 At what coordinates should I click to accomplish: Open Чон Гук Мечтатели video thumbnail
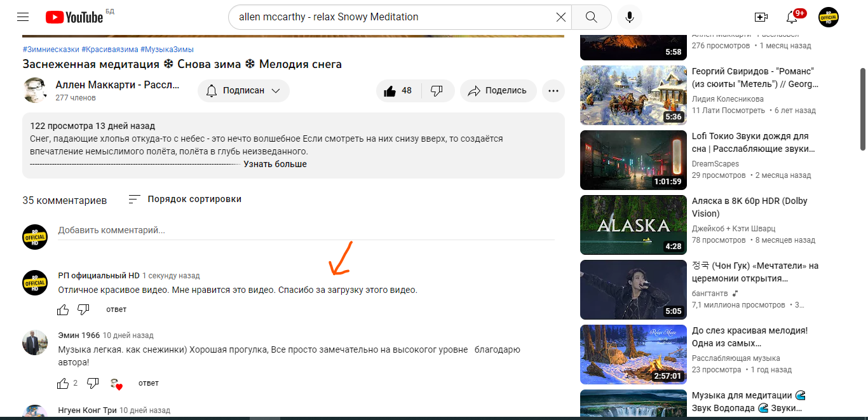634,290
